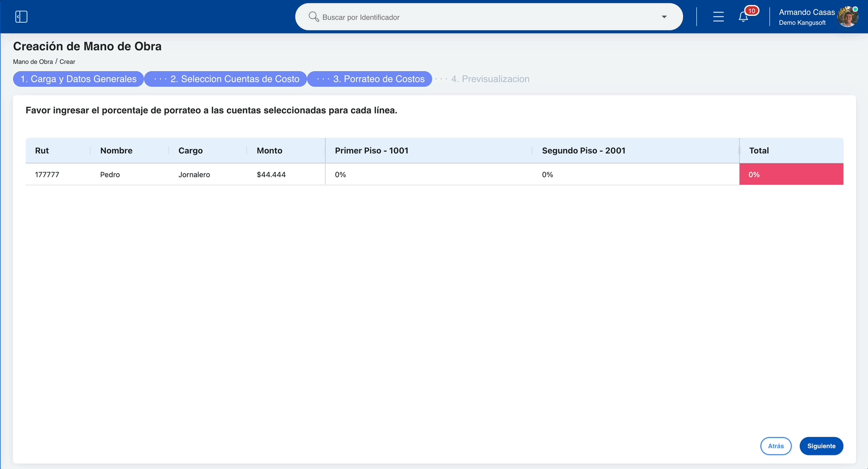Click the Crear breadcrumb
Screen dimensions: 868x469
(x=67, y=61)
